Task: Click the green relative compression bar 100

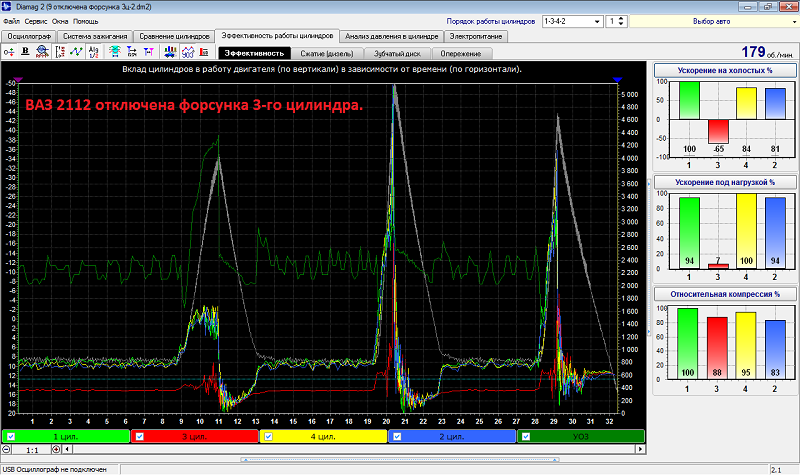Action: 687,343
